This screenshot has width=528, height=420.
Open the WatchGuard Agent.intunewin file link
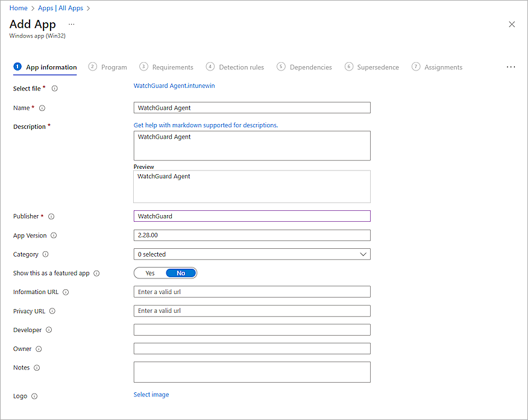point(174,86)
